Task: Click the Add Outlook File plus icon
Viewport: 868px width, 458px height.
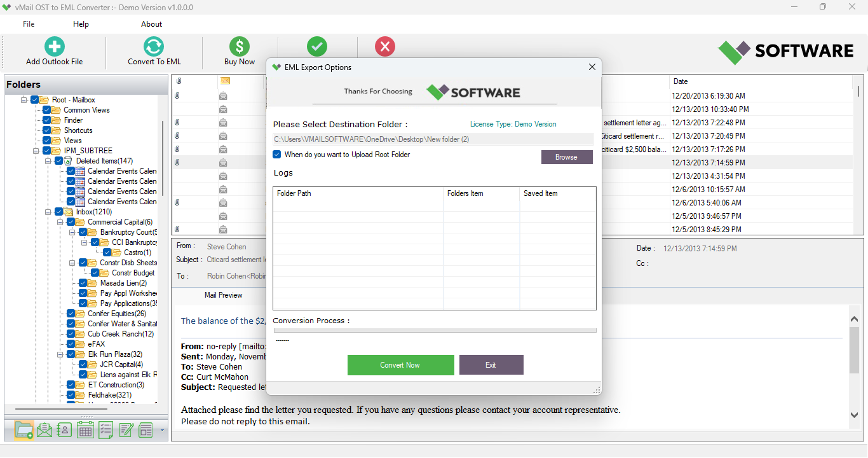Action: click(x=53, y=46)
